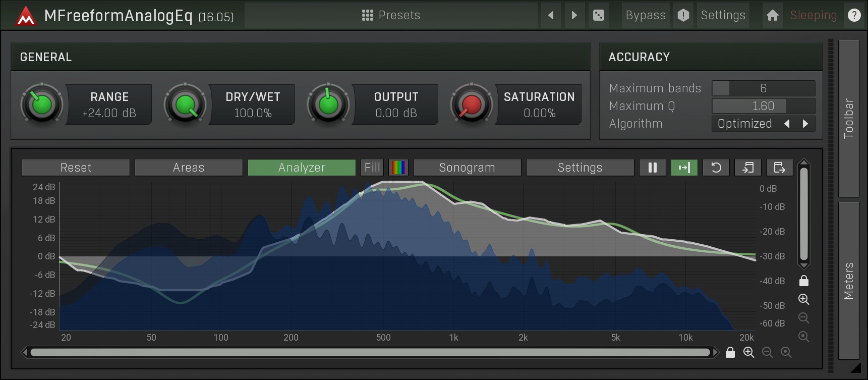Click the horizontal scrollbar left arrow
Screen dimensions: 868x380
point(24,352)
